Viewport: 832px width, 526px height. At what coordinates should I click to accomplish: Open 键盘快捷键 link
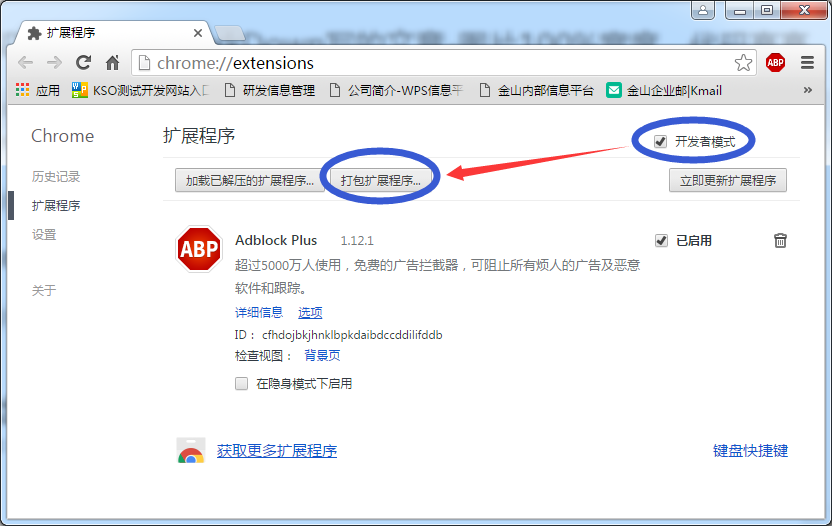click(750, 451)
